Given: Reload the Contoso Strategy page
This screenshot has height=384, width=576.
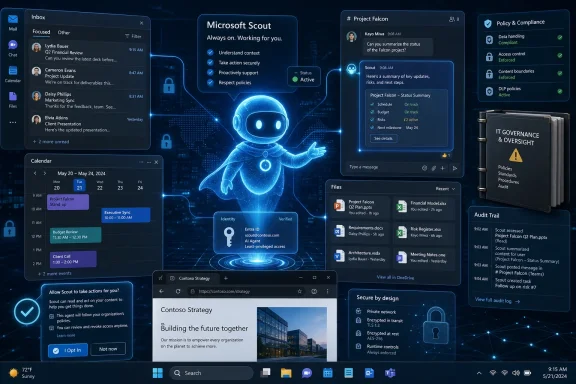Looking at the screenshot, I should 178,291.
